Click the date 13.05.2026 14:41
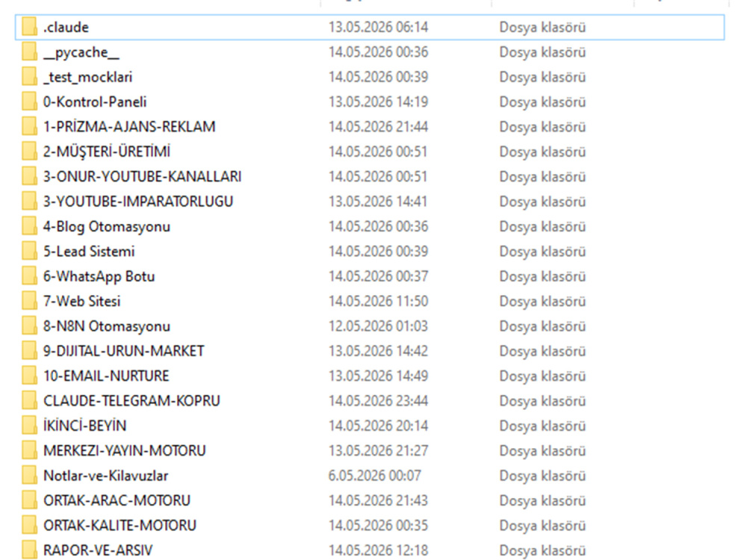 [378, 202]
